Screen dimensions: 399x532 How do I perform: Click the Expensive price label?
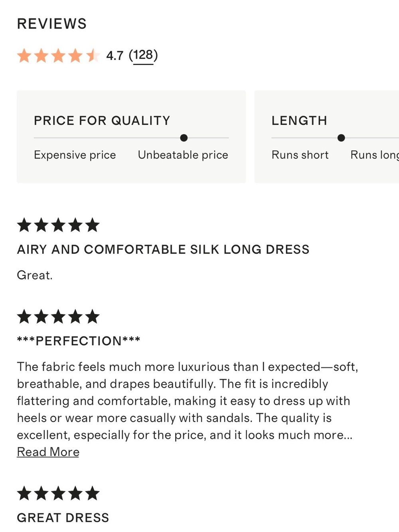75,155
